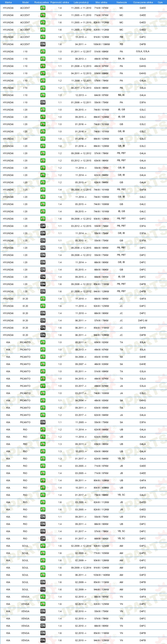
Task: Click petrol icon in Picanto G3LC row
Action: pyautogui.click(x=43, y=393)
